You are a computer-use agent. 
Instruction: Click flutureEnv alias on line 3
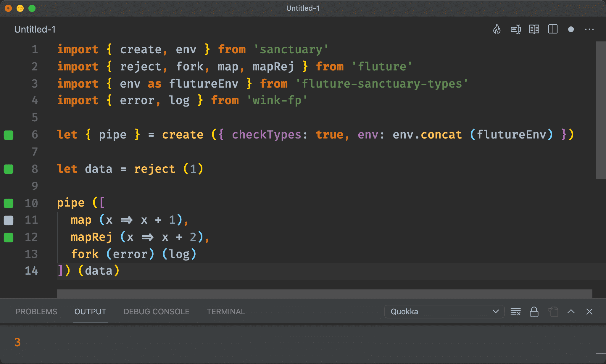pyautogui.click(x=204, y=84)
